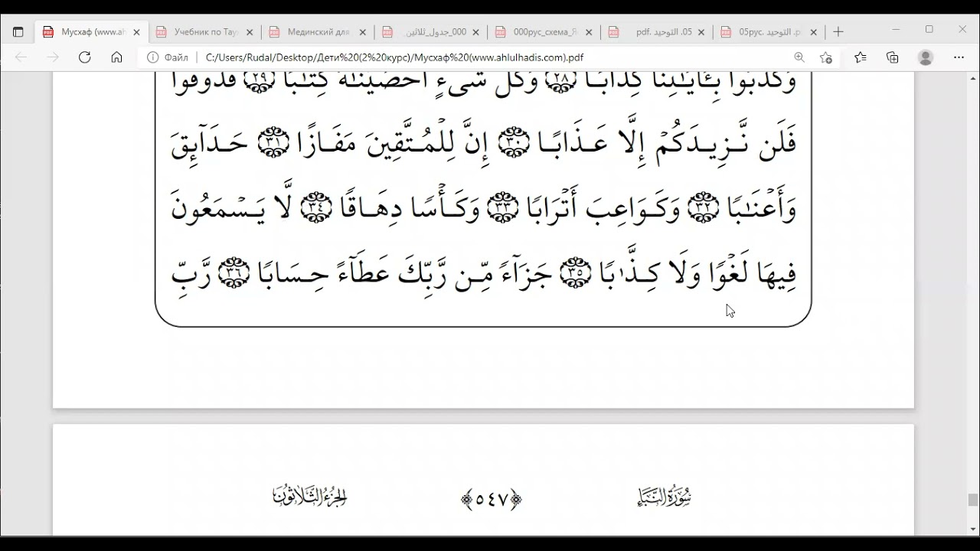The image size is (980, 551).
Task: Open a new tab with plus button
Action: [x=838, y=32]
